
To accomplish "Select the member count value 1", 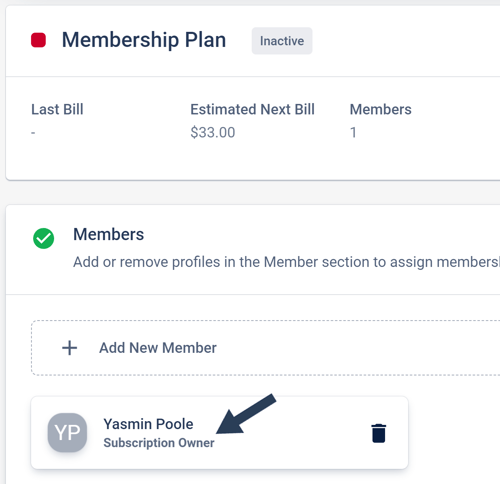I will (x=353, y=132).
